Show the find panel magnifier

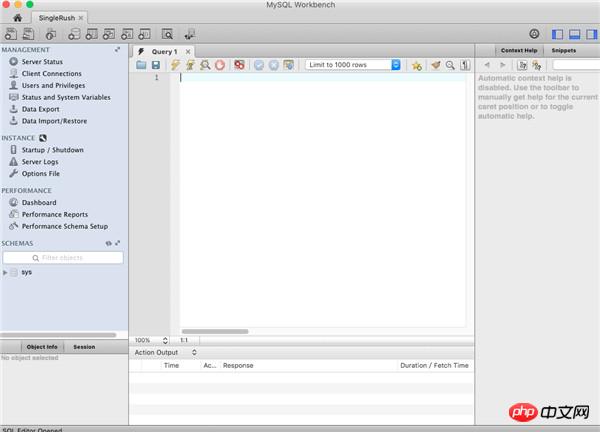[x=450, y=65]
